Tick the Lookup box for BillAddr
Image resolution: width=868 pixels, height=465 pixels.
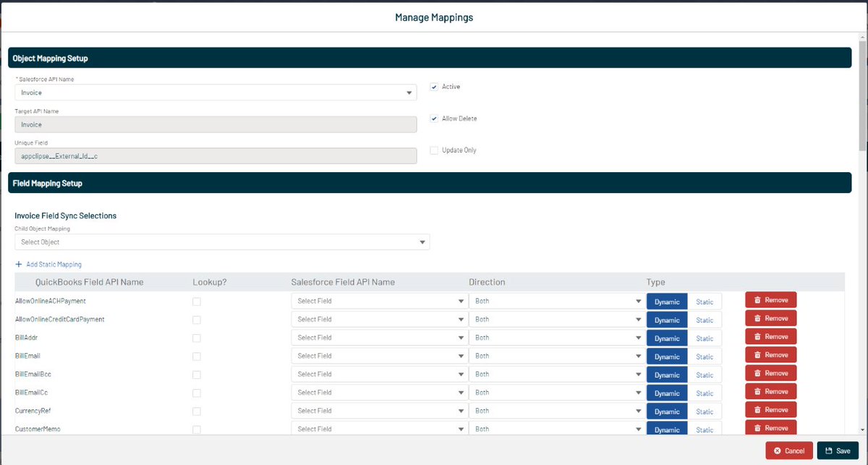[197, 338]
